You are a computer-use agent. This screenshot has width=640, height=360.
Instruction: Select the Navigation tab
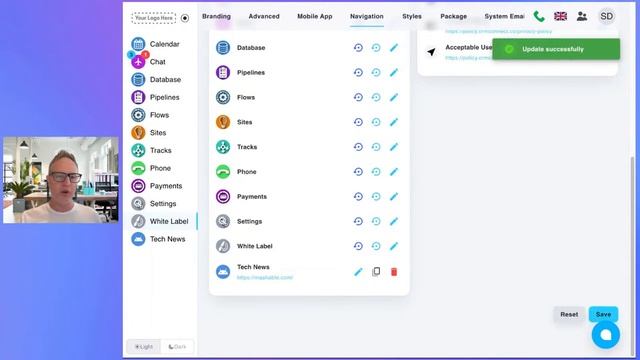(x=367, y=16)
